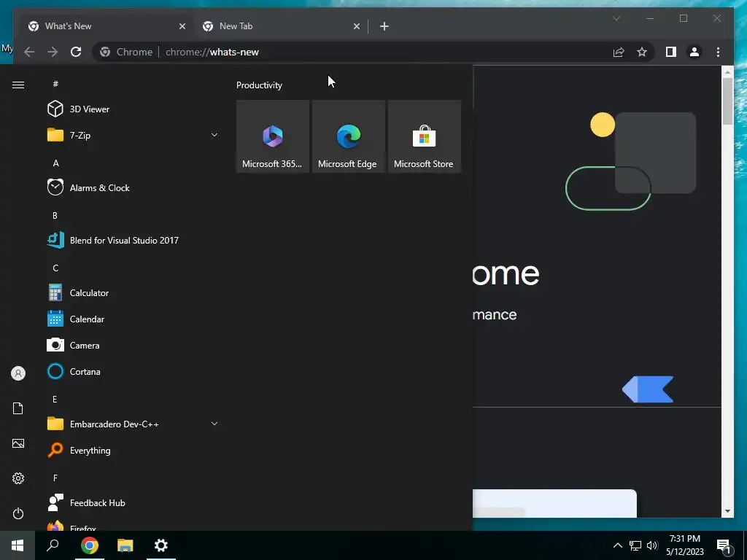The width and height of the screenshot is (747, 560).
Task: Close the What's New tab
Action: tap(182, 27)
